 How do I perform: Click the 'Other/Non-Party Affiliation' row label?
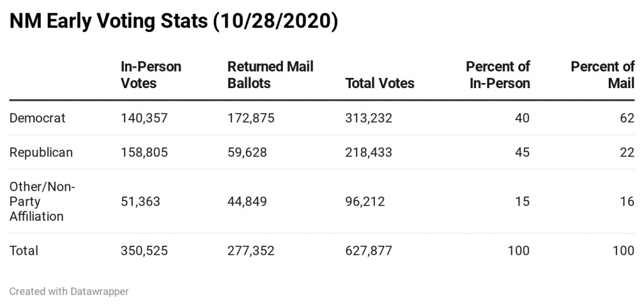pyautogui.click(x=42, y=201)
